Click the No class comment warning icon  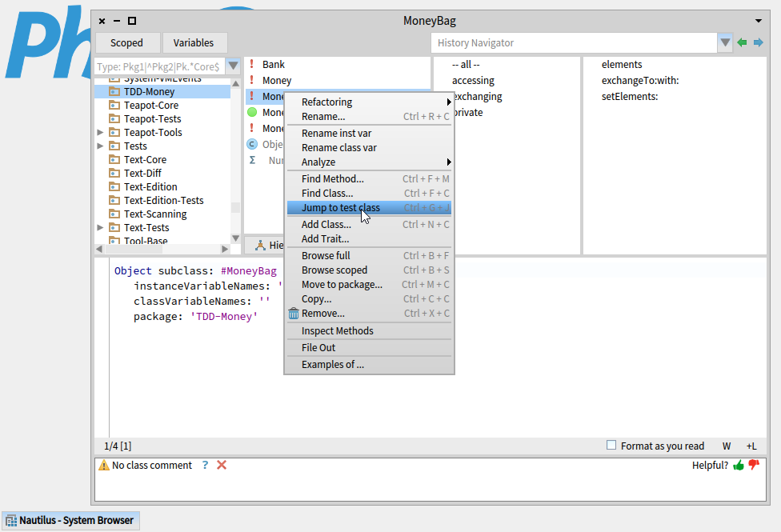103,466
